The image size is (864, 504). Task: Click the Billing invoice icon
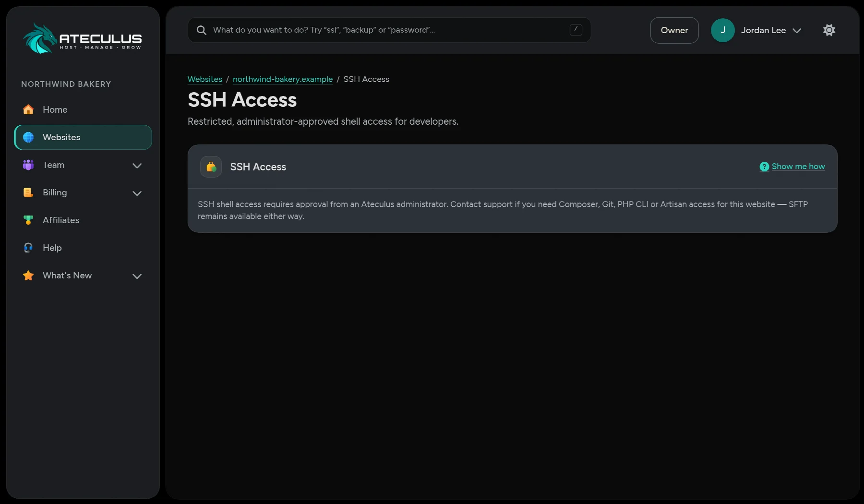(x=28, y=192)
